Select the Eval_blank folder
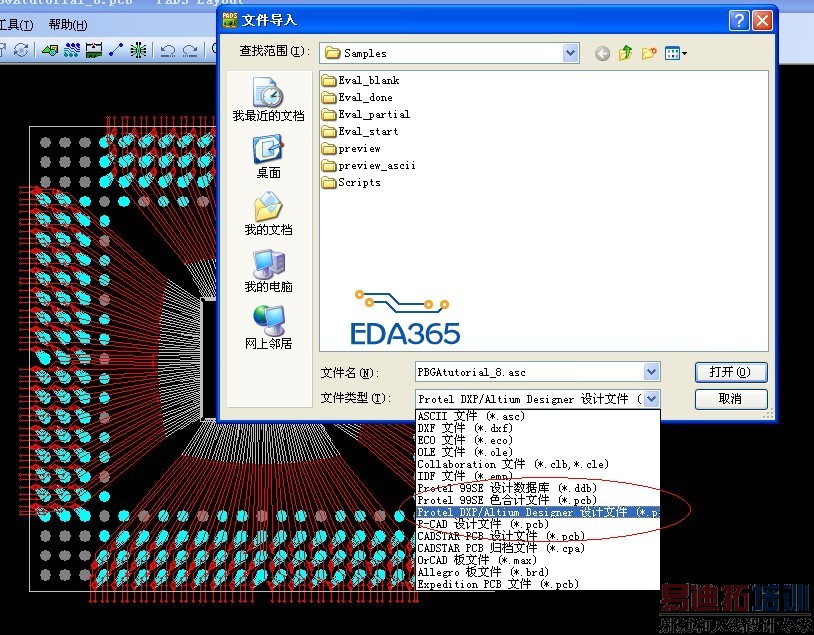This screenshot has width=814, height=635. coord(361,80)
